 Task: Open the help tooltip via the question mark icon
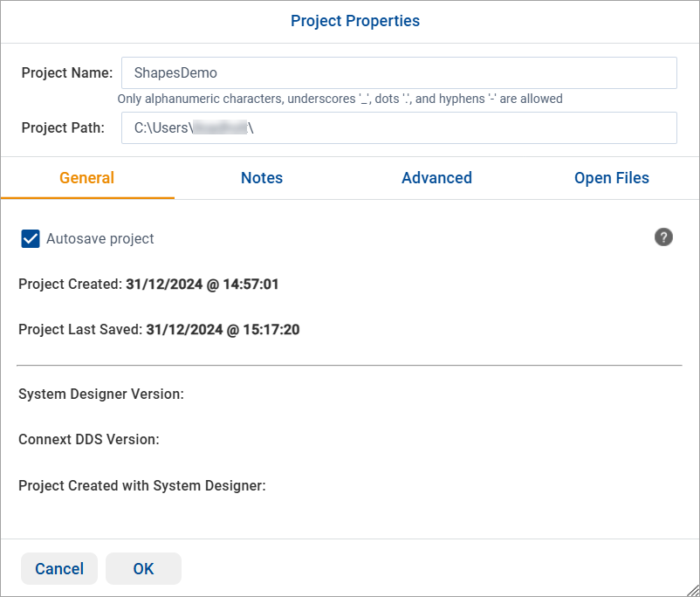(x=663, y=237)
